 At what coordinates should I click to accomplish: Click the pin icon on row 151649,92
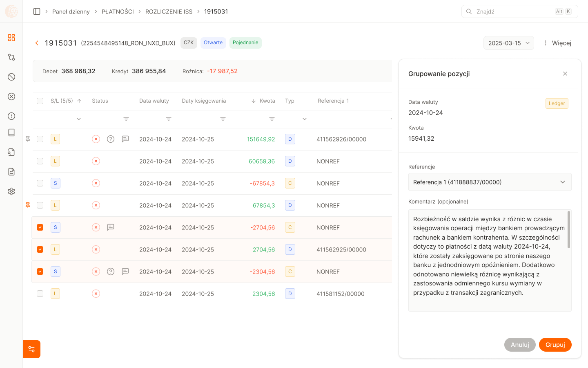[28, 139]
